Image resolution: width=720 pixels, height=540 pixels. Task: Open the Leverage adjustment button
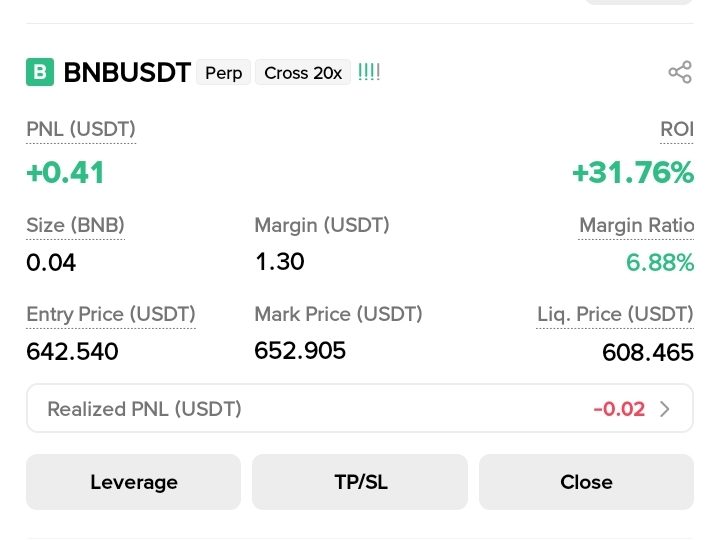(x=133, y=482)
